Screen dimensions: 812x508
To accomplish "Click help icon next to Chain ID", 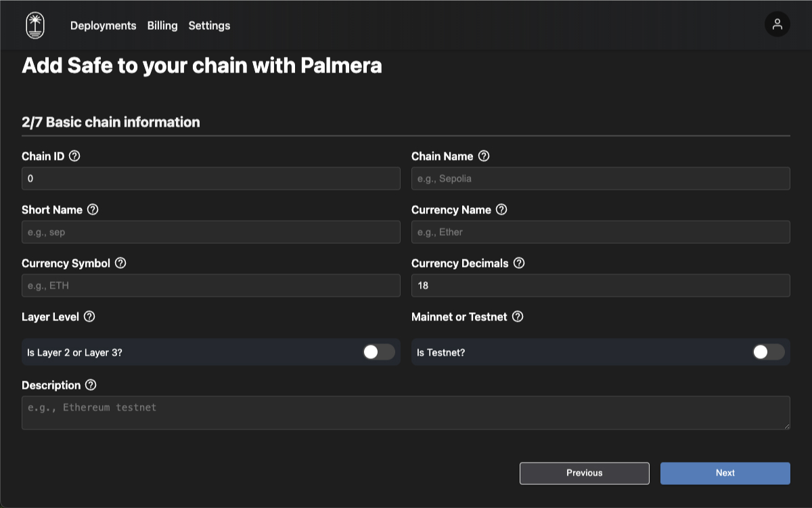I will (75, 156).
